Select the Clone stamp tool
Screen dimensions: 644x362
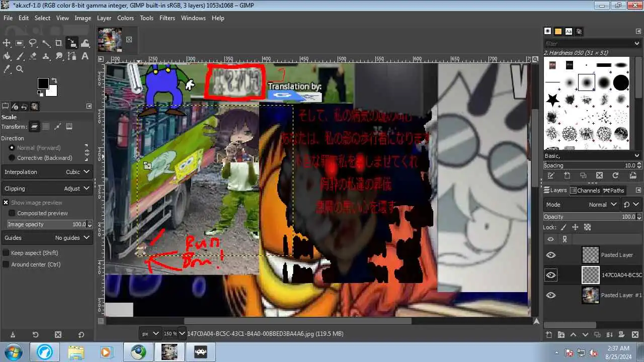tap(46, 56)
